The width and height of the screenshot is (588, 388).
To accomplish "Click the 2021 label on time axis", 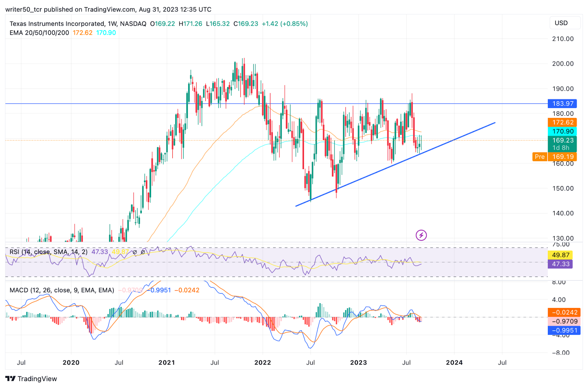I will [x=166, y=362].
